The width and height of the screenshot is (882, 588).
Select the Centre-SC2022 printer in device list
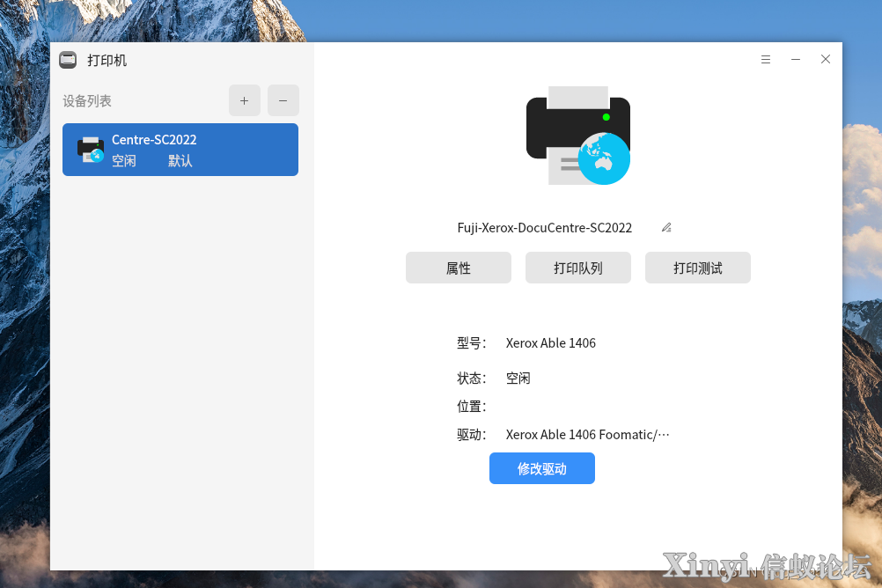[180, 150]
